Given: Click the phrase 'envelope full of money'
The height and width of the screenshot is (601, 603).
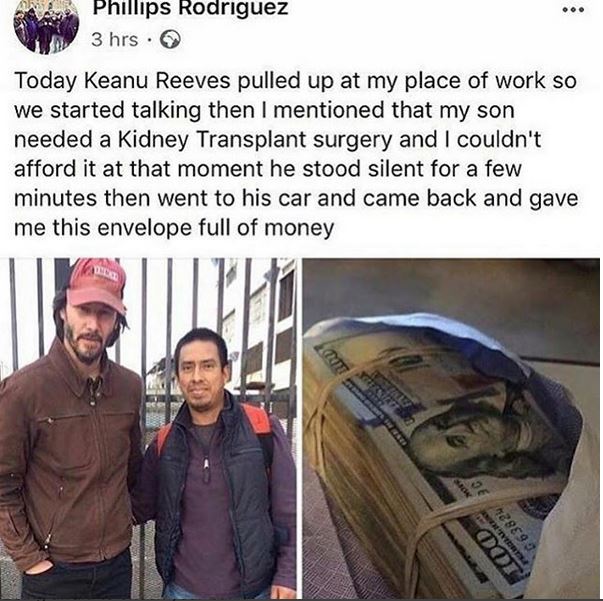Looking at the screenshot, I should [216, 228].
